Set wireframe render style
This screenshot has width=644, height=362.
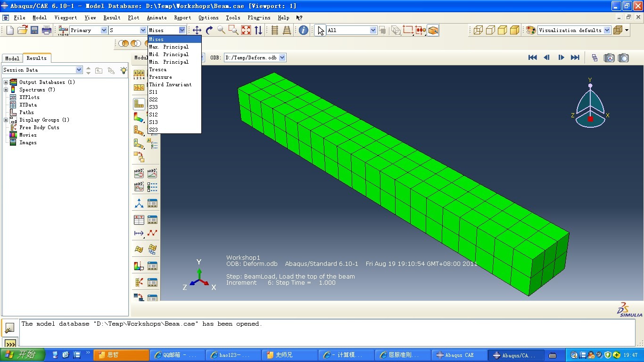click(478, 30)
